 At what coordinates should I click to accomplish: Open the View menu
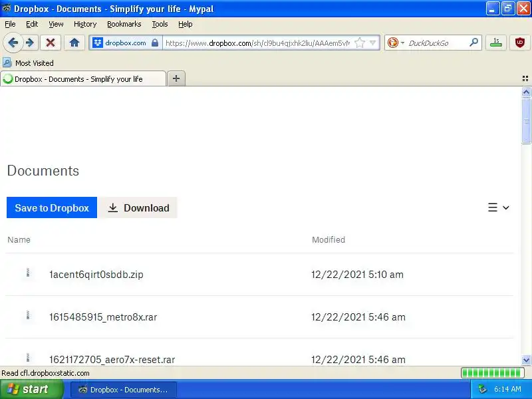(x=56, y=24)
